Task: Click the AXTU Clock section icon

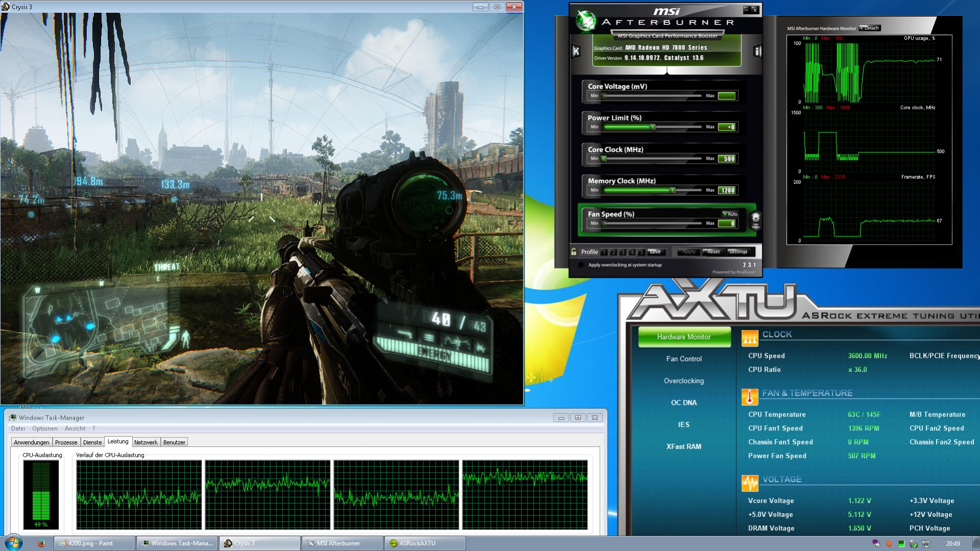Action: click(749, 338)
